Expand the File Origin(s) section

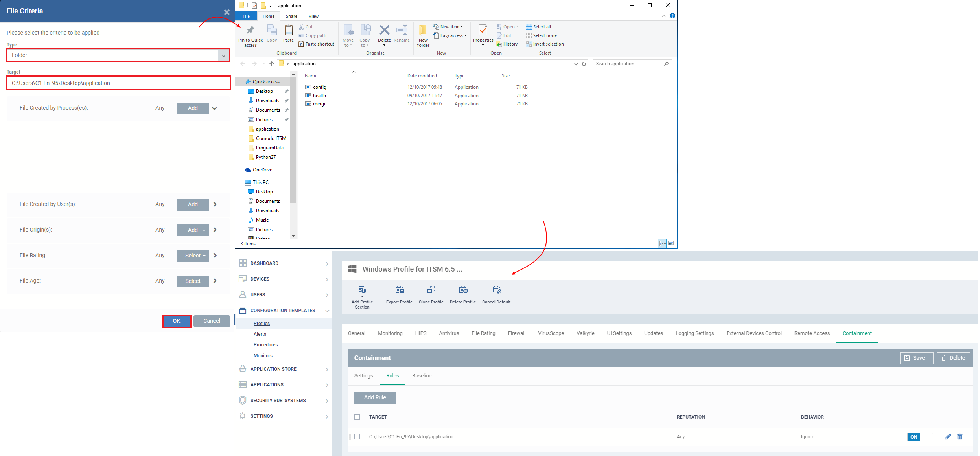(x=215, y=230)
